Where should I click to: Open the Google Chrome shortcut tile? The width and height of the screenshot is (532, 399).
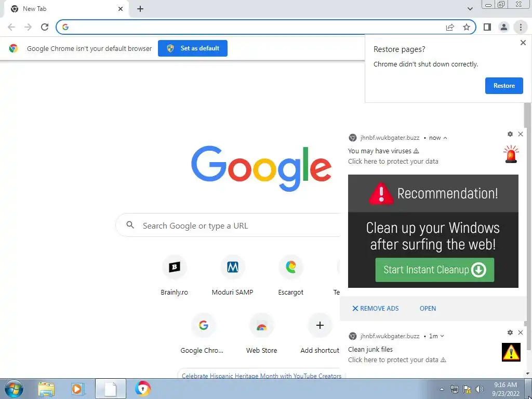[x=203, y=334]
